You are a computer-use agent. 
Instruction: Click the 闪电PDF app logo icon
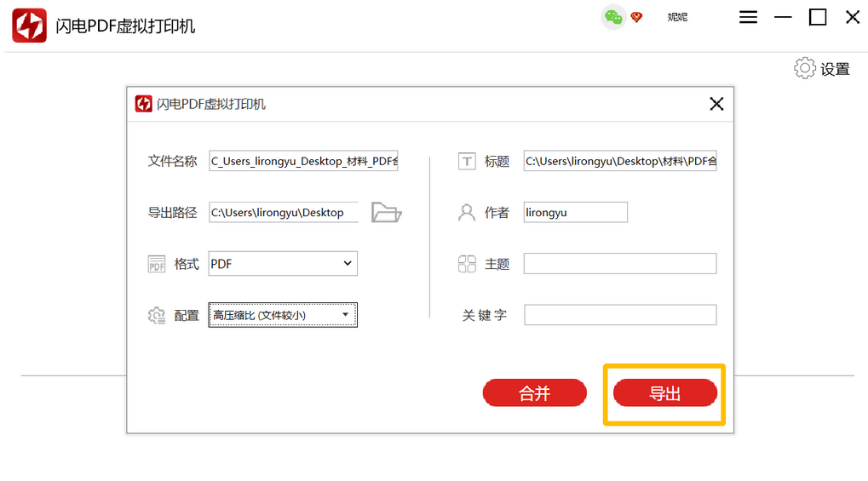29,26
